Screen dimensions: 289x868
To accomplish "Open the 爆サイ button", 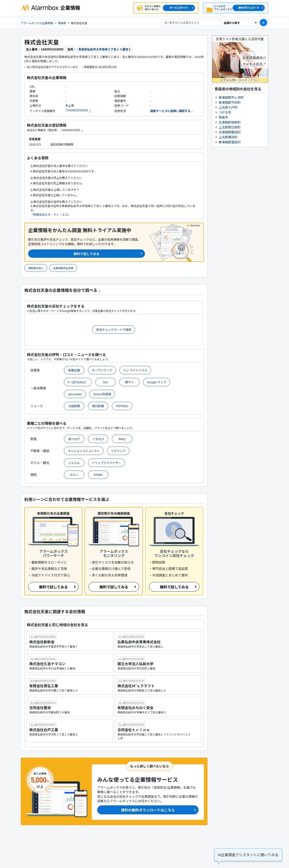I will coord(129,382).
